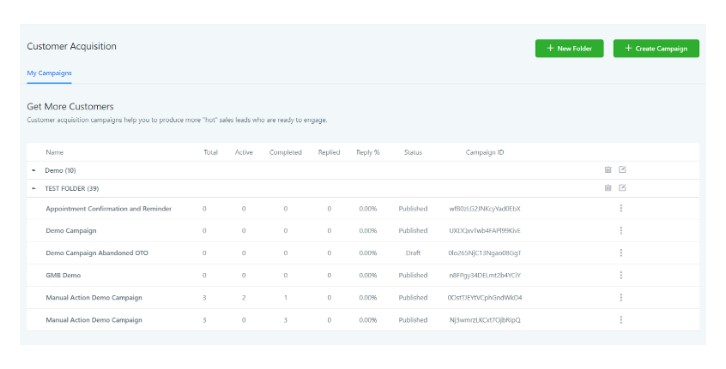Open three-dot menu for campaign with 2 active
726x369 pixels.
(621, 297)
